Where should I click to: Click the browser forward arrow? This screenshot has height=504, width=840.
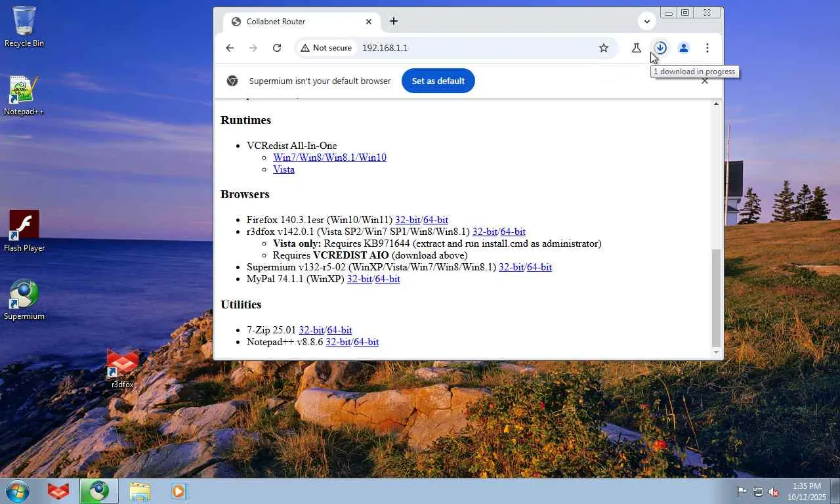pos(253,48)
